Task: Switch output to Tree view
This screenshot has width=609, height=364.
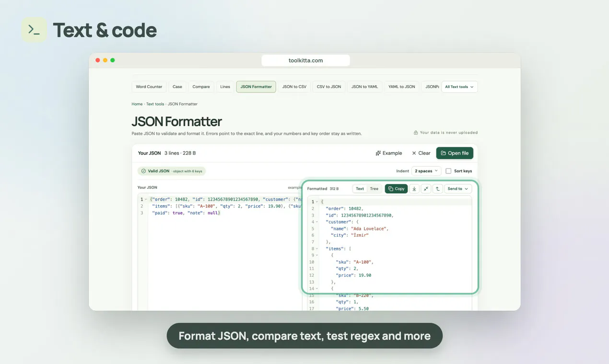Action: [374, 189]
